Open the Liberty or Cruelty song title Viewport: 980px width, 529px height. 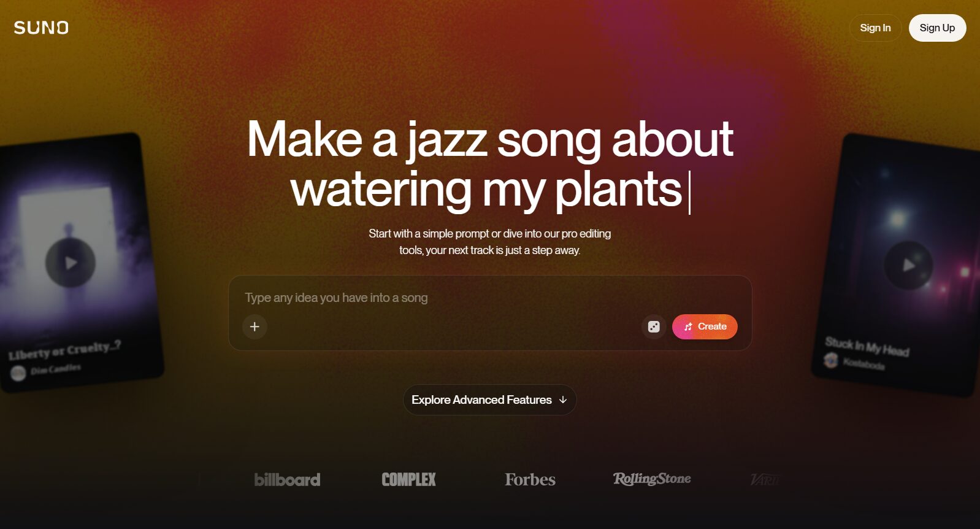(x=64, y=350)
